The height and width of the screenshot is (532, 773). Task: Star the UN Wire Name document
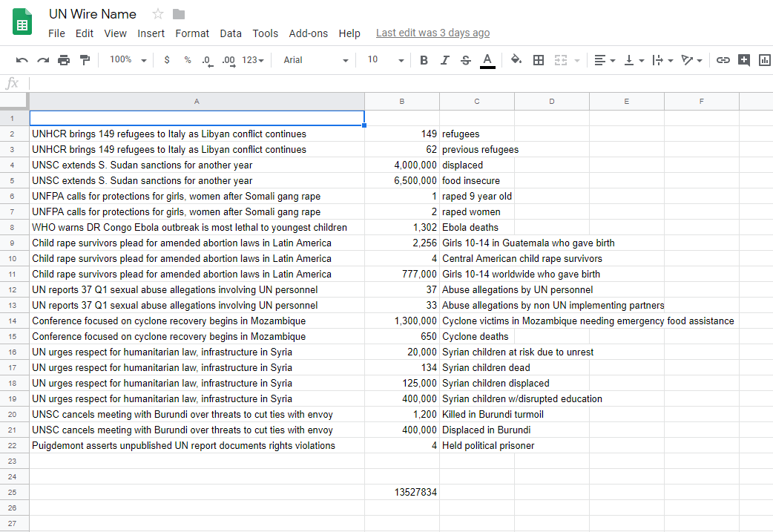coord(158,14)
